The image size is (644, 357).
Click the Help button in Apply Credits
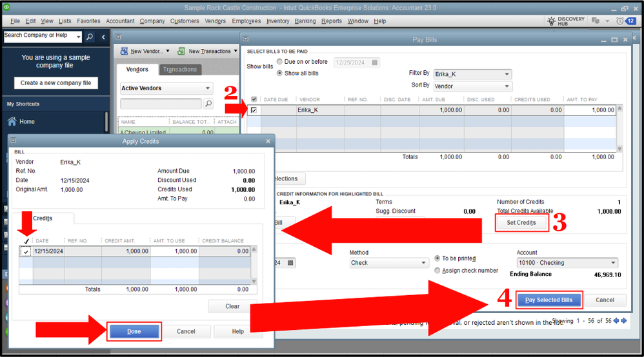click(x=238, y=332)
